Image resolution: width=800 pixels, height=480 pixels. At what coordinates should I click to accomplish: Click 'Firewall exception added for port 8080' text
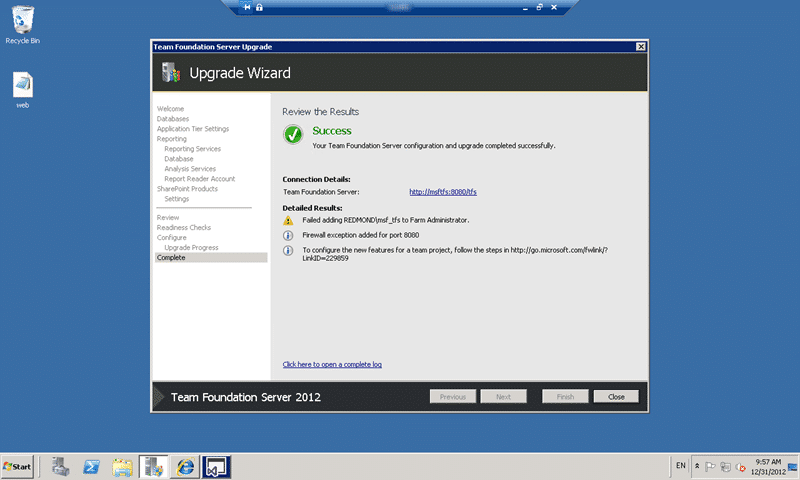click(x=361, y=235)
